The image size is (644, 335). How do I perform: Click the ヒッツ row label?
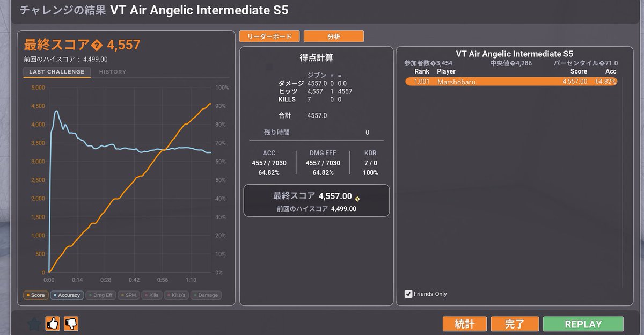(287, 92)
